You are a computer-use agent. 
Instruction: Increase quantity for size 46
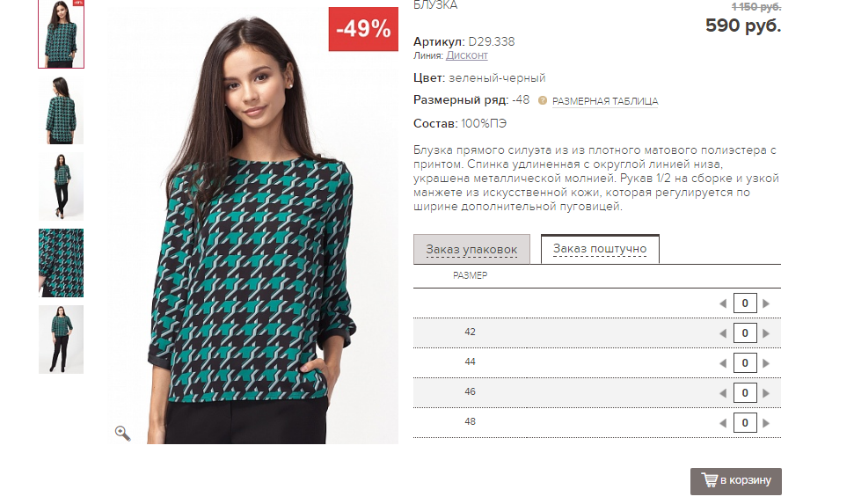click(x=766, y=393)
